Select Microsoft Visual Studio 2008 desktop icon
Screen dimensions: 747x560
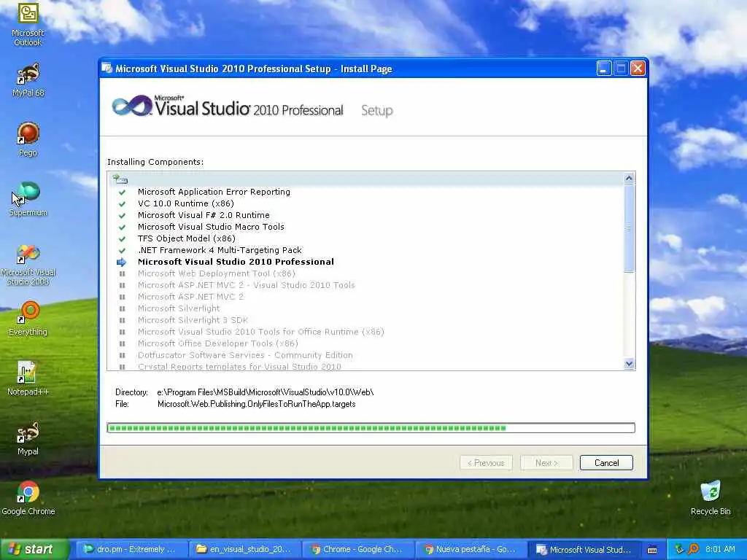pos(28,265)
